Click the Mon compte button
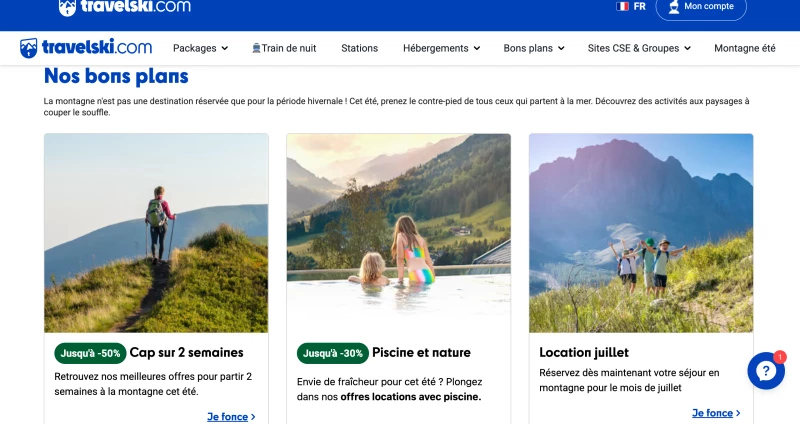This screenshot has height=424, width=800. pos(701,7)
